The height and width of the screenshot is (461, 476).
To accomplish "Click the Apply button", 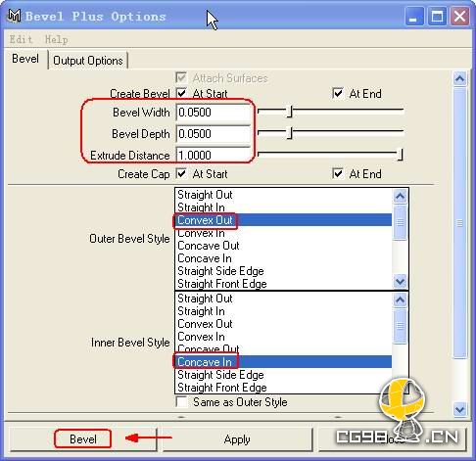I will coord(237,439).
